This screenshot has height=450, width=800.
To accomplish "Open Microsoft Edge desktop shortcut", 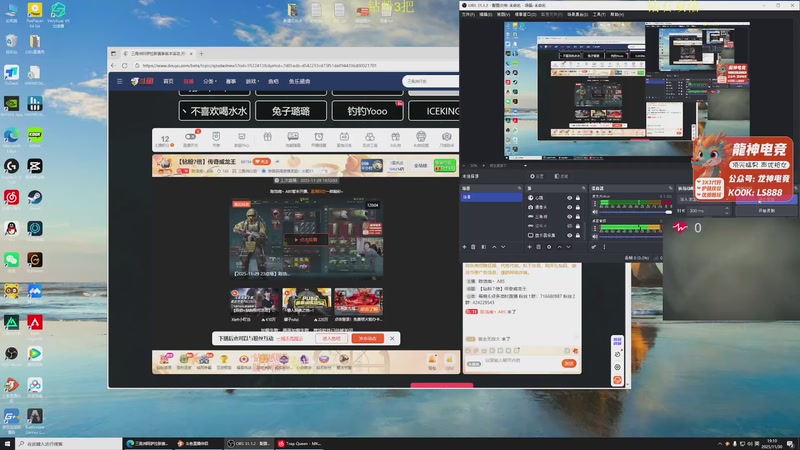I will pos(11,136).
